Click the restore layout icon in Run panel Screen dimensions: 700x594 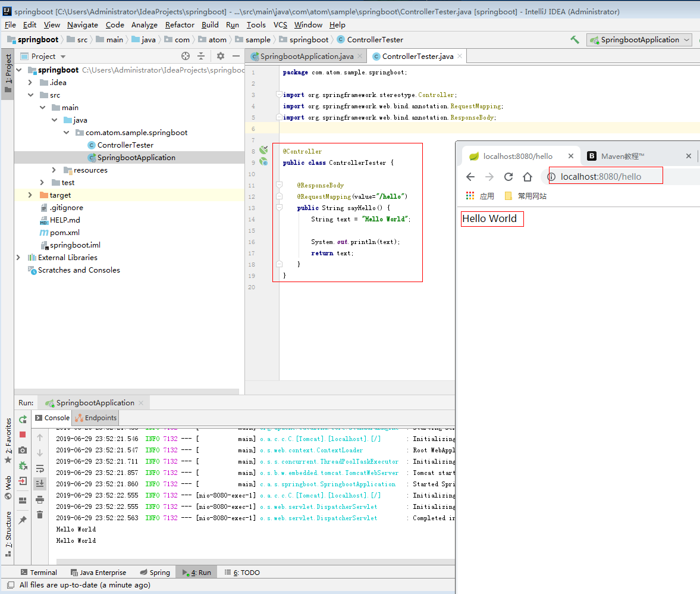coord(23,500)
